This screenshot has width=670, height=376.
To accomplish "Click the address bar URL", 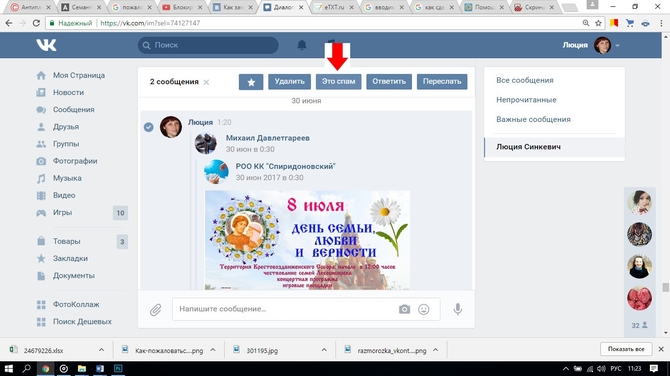I will click(x=150, y=23).
